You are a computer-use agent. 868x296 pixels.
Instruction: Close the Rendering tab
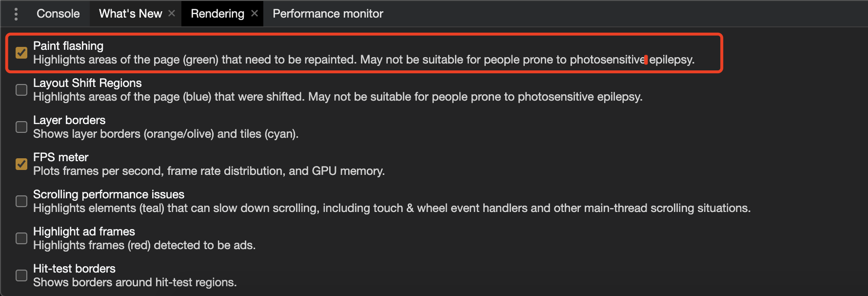pos(255,14)
